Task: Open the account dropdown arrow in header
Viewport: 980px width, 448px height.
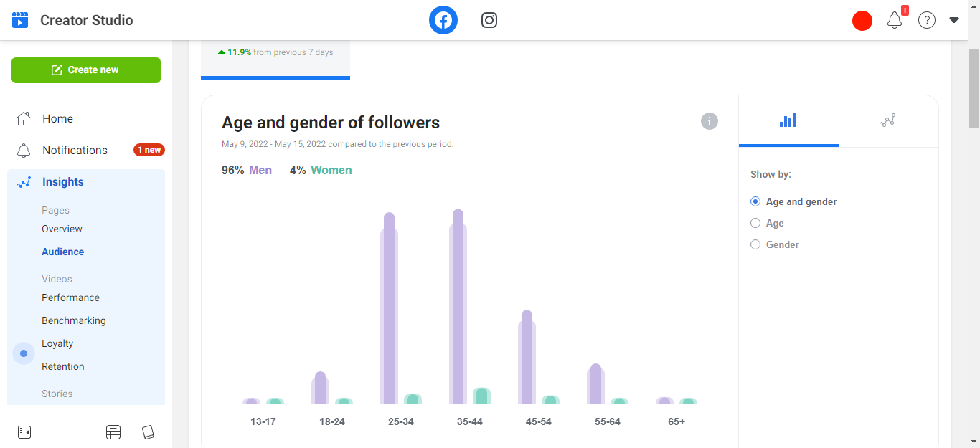Action: click(x=954, y=20)
